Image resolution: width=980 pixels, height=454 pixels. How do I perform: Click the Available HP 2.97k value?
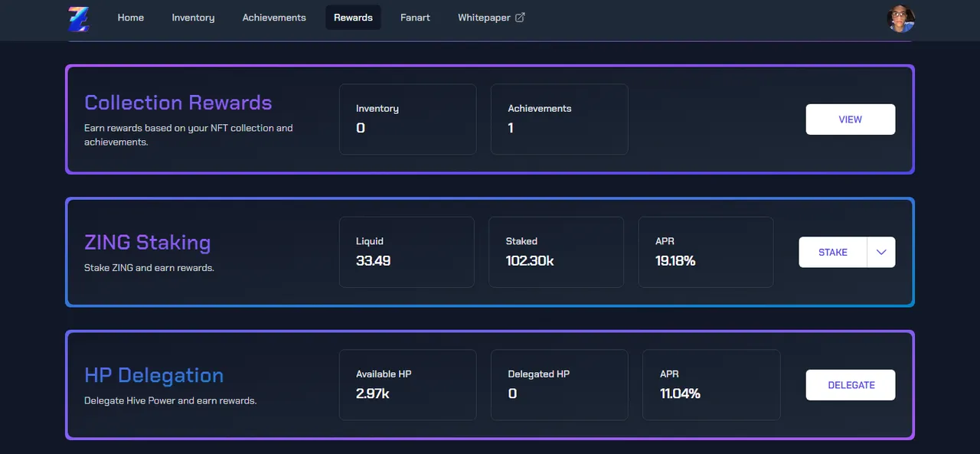coord(373,394)
